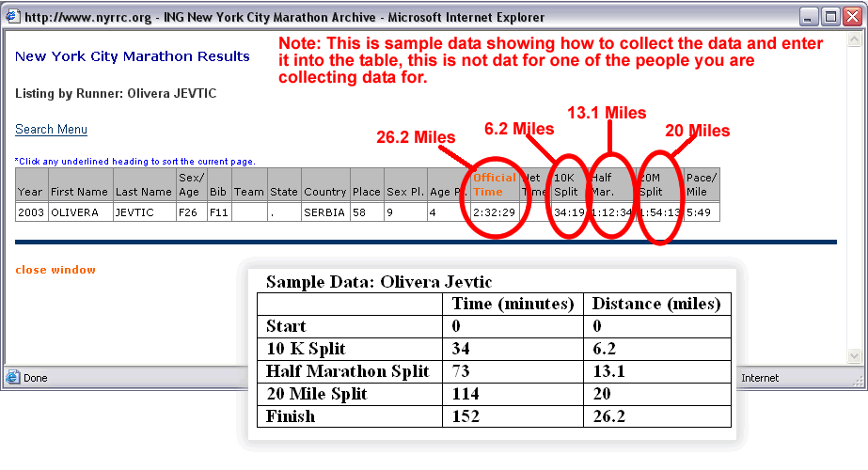Viewport: 868px width, 470px height.
Task: Open the Search Menu link
Action: tap(51, 130)
